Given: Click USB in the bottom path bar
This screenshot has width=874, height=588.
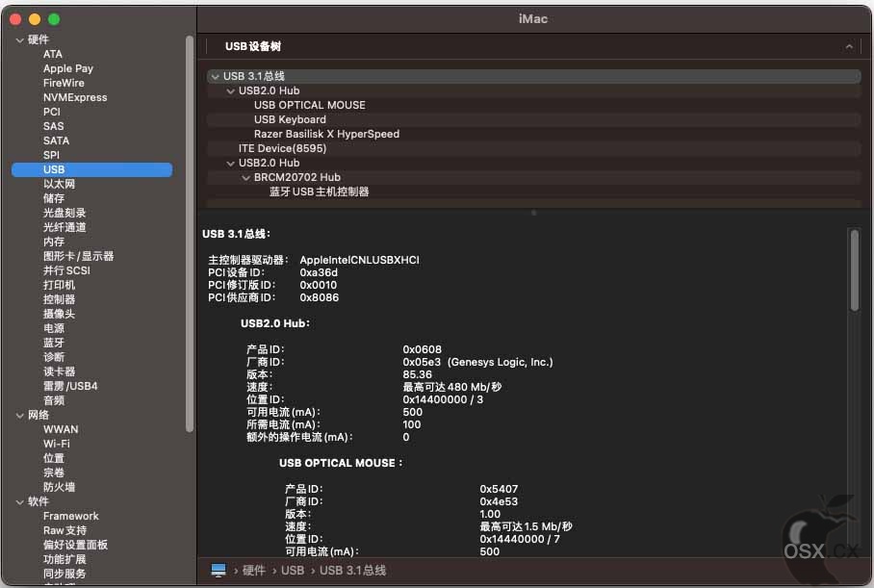Looking at the screenshot, I should point(293,570).
